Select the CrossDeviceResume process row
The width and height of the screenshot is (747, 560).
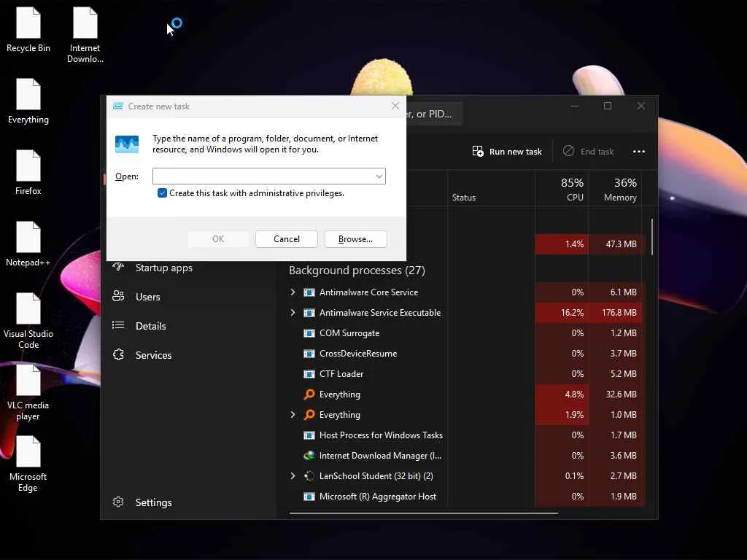click(465, 354)
